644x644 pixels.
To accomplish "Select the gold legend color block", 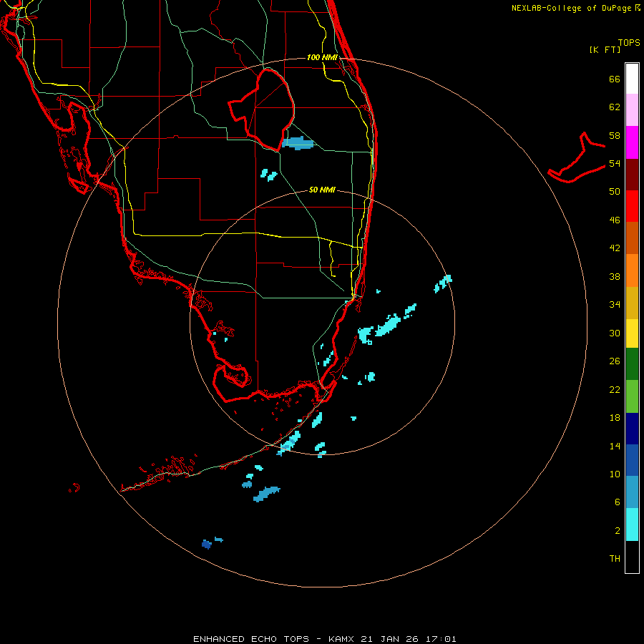I will pos(632,303).
